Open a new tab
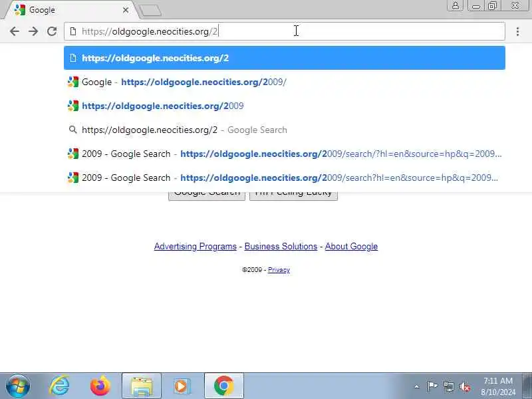The width and height of the screenshot is (532, 399). [151, 11]
